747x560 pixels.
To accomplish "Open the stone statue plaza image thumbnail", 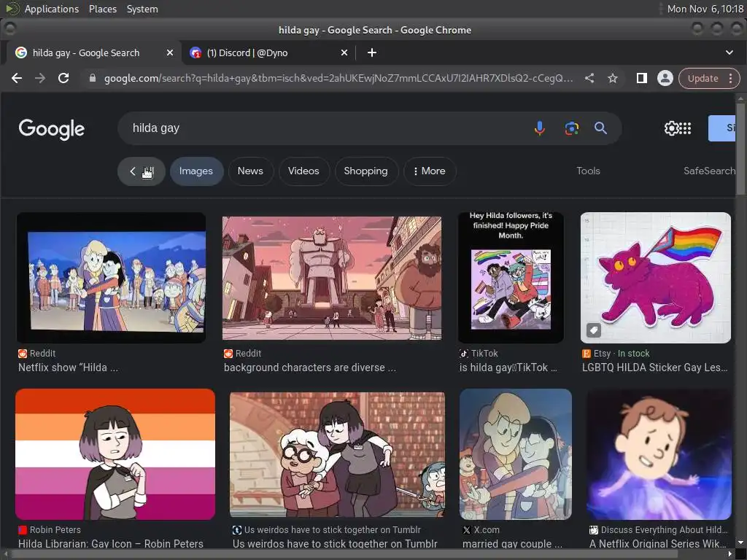I will pyautogui.click(x=332, y=278).
